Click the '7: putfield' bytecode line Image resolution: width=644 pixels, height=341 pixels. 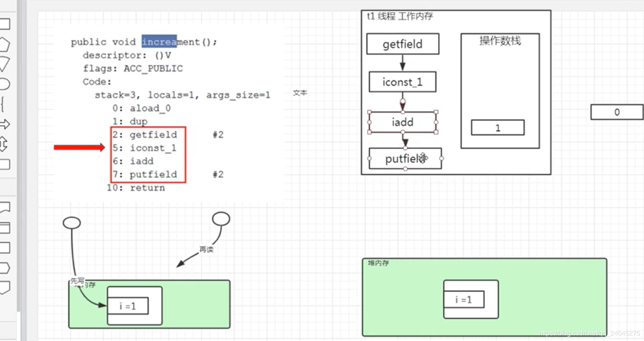click(145, 174)
